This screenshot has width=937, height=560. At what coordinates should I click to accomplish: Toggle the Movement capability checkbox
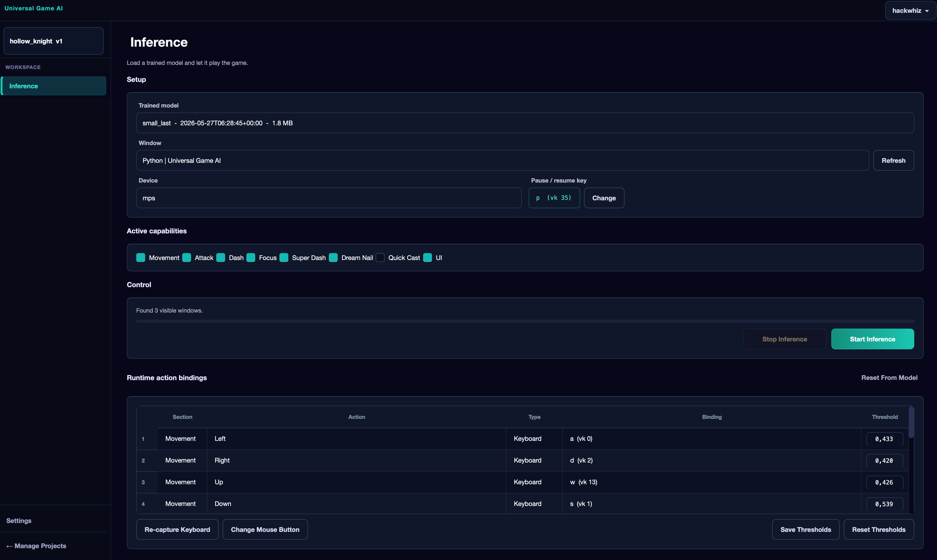141,257
